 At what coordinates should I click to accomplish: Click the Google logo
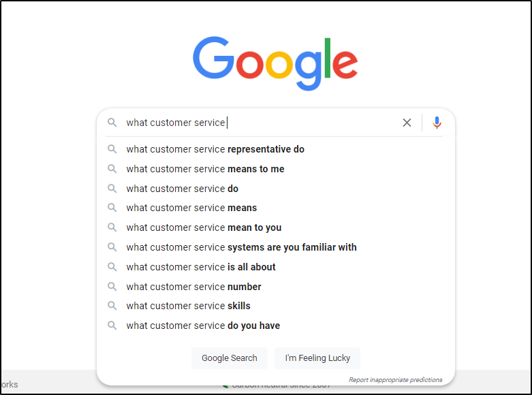coord(275,63)
